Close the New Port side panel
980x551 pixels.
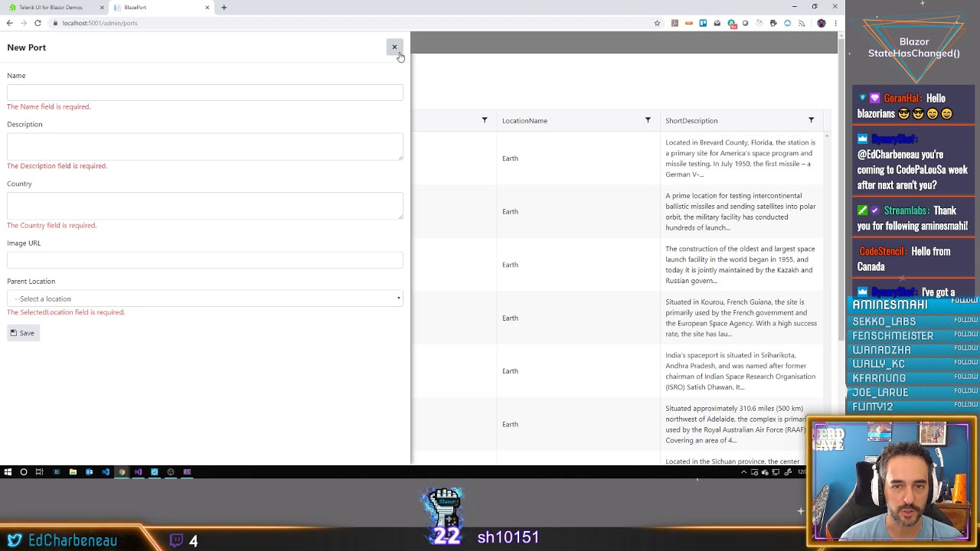click(x=394, y=47)
